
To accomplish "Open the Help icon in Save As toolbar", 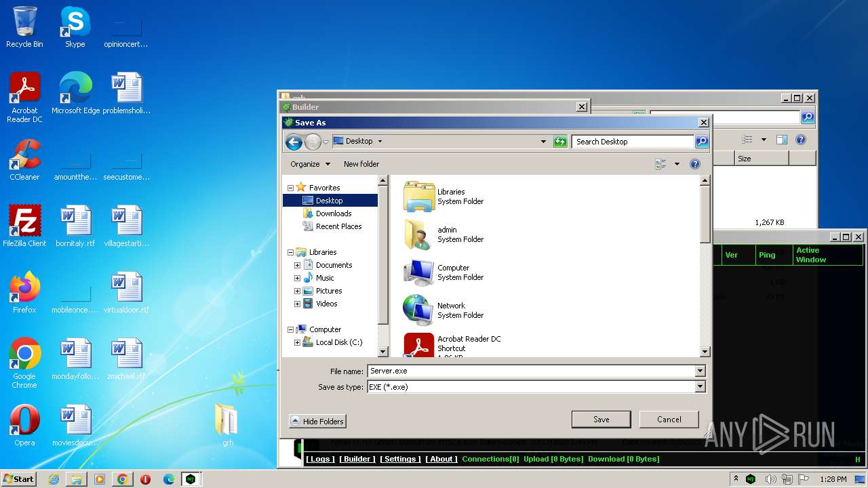I will (694, 164).
